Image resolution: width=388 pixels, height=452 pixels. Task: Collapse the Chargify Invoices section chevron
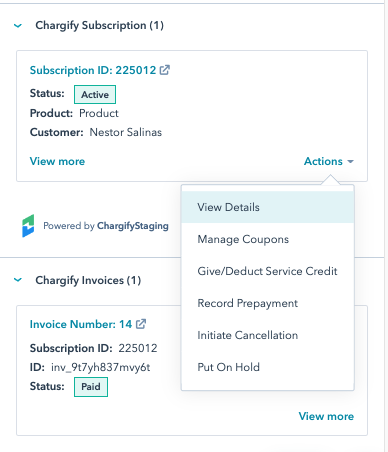tap(18, 280)
